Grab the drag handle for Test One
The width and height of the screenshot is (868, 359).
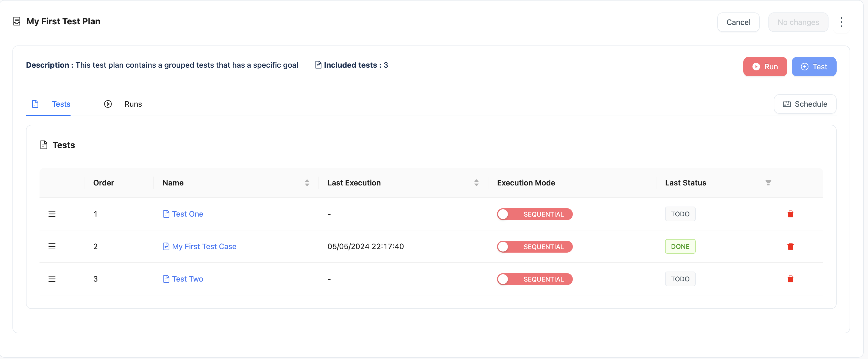(x=52, y=214)
